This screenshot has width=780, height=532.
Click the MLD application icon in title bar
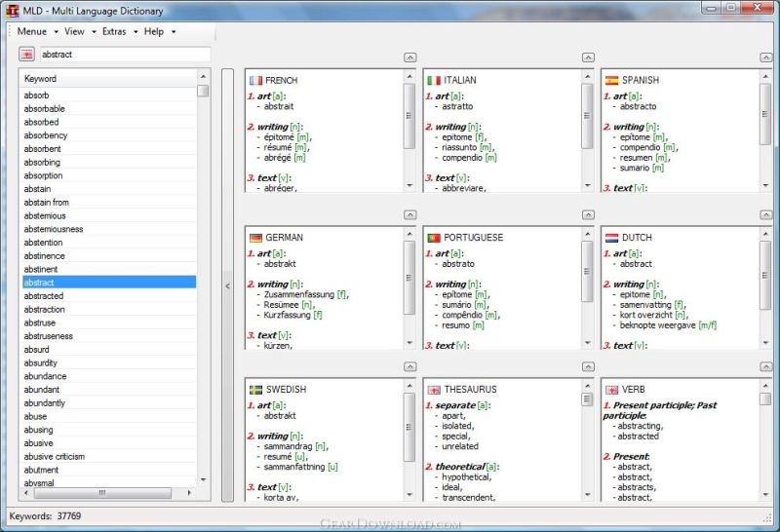point(13,11)
